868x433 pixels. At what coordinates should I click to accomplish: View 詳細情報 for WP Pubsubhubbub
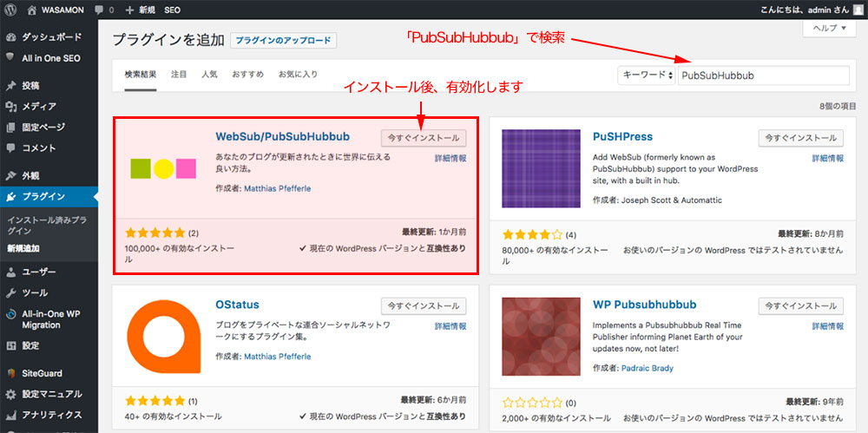tap(827, 326)
